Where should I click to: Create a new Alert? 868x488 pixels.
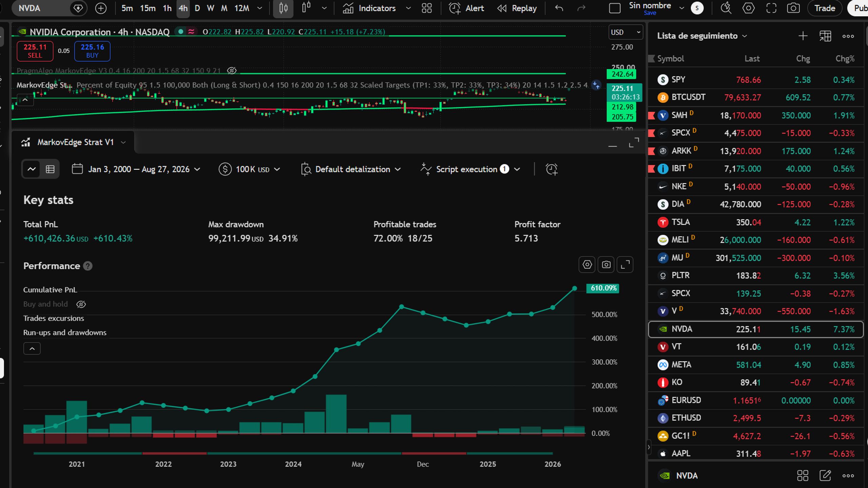click(x=467, y=8)
